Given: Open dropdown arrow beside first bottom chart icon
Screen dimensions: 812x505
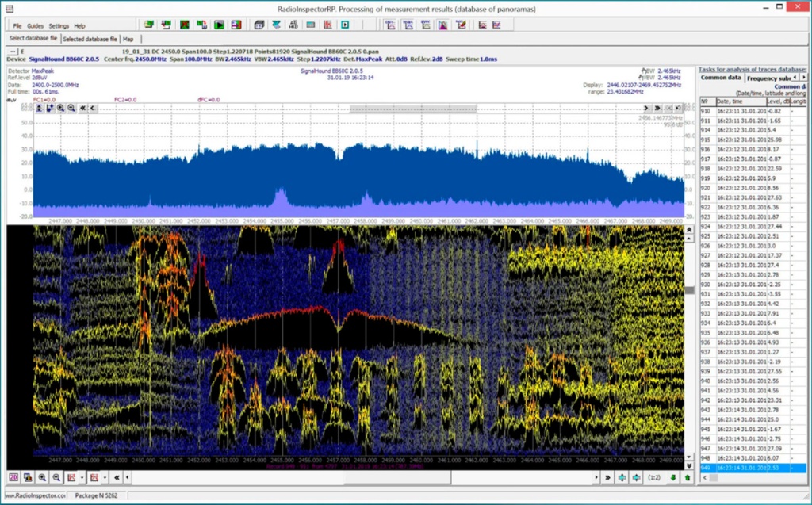Looking at the screenshot, I should pos(82,477).
